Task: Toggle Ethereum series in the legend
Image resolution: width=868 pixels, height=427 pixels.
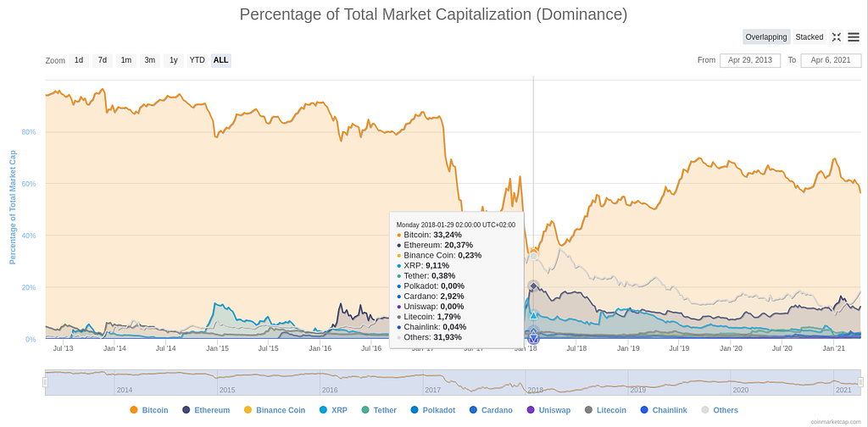Action: coord(206,410)
